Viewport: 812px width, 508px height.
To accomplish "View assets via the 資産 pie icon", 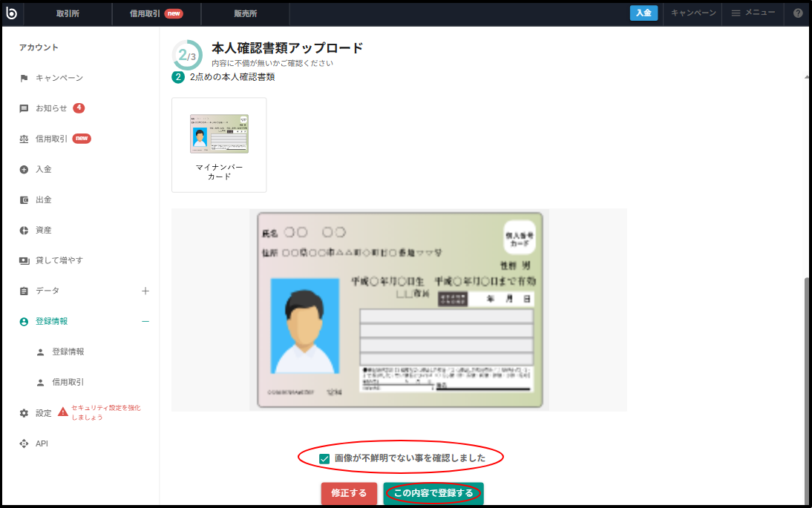I will point(24,229).
